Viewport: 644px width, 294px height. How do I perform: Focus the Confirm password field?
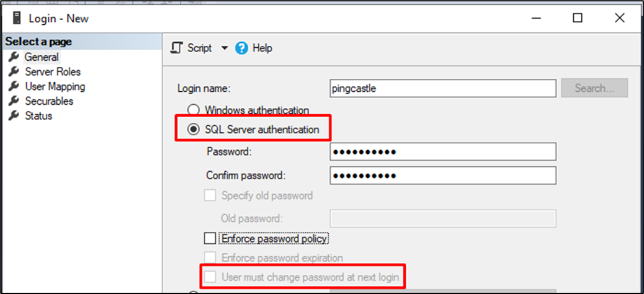(x=443, y=176)
